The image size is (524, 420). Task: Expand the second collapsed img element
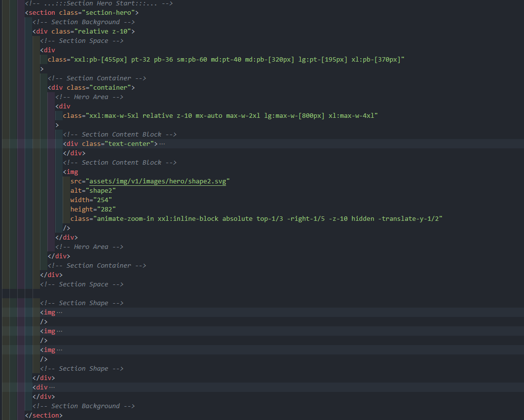pos(60,331)
